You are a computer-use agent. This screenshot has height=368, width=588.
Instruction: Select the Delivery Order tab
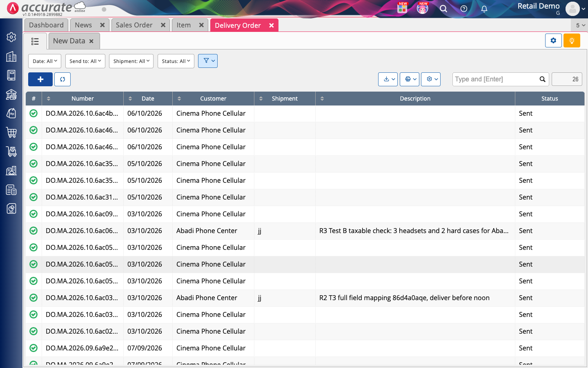238,25
